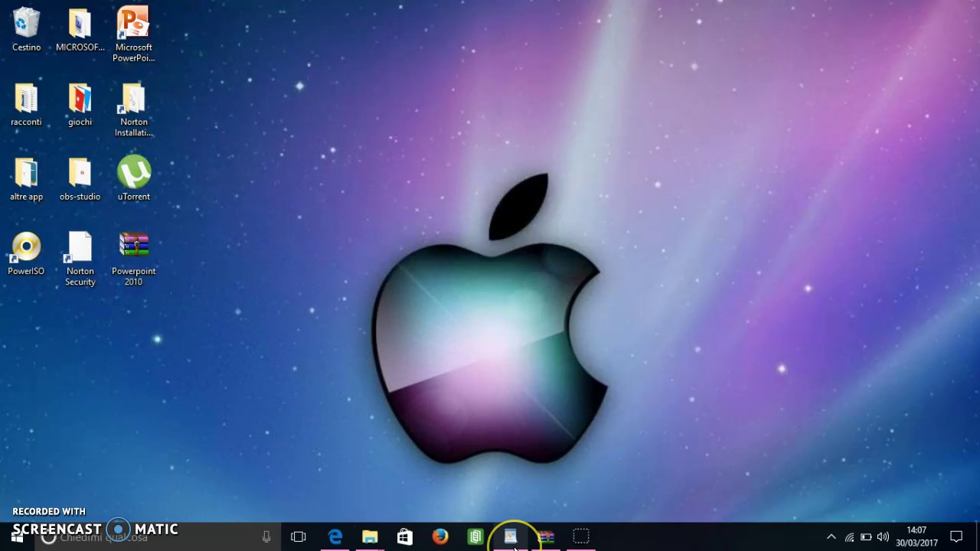Select the giochi folder icon

pos(80,105)
